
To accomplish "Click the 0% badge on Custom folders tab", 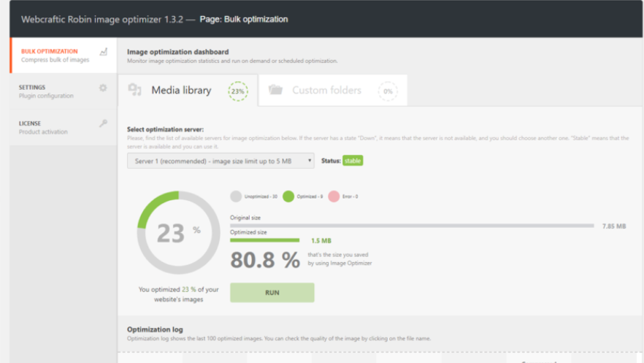I will tap(388, 91).
